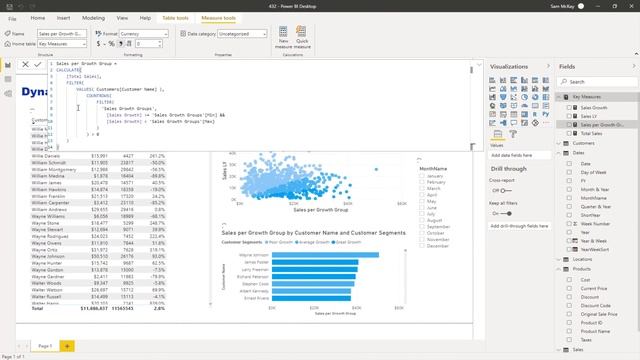This screenshot has width=640, height=360.
Task: Collapse the Visualizations pane with its chevron
Action: [x=548, y=66]
